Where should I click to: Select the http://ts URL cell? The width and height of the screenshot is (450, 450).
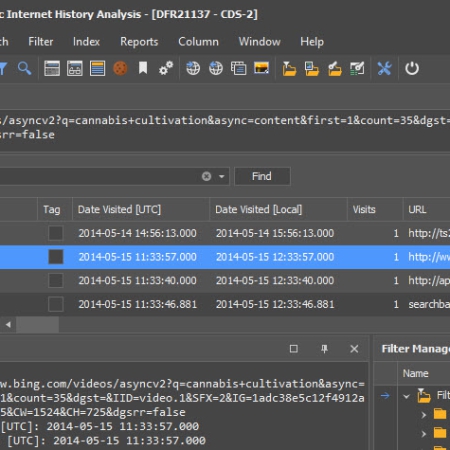click(x=429, y=233)
